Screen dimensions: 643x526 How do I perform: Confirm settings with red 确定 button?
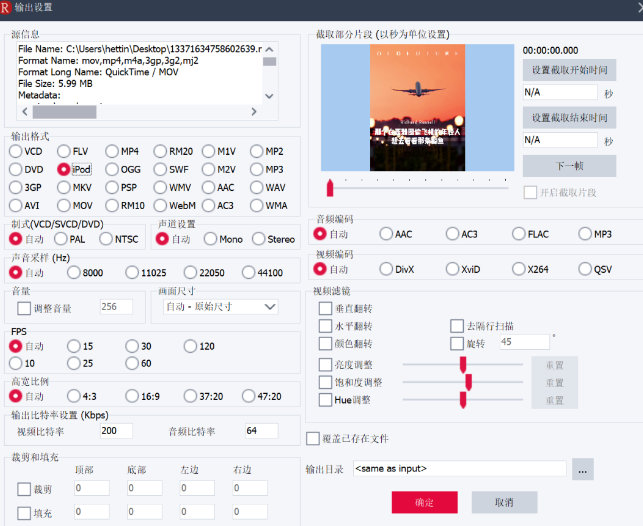[424, 502]
